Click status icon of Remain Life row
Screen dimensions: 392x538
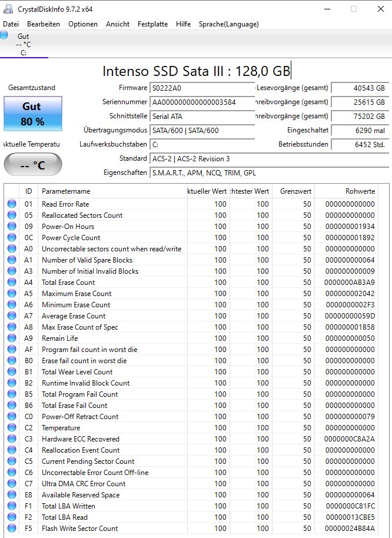[x=12, y=338]
